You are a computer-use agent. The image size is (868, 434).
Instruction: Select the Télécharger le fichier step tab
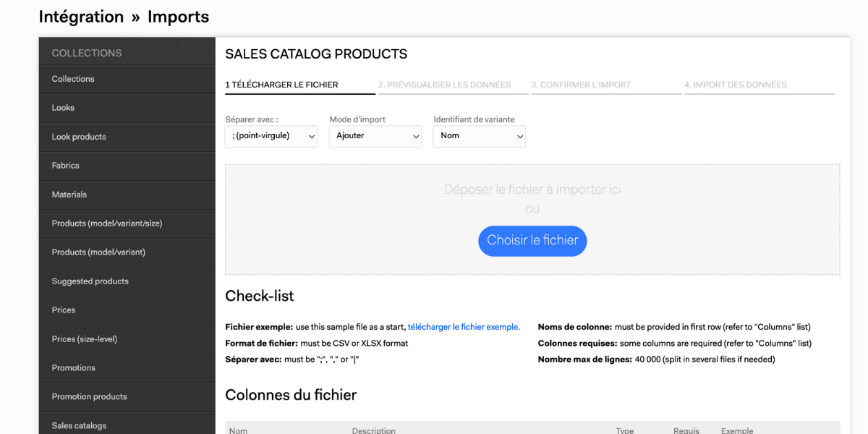point(300,85)
